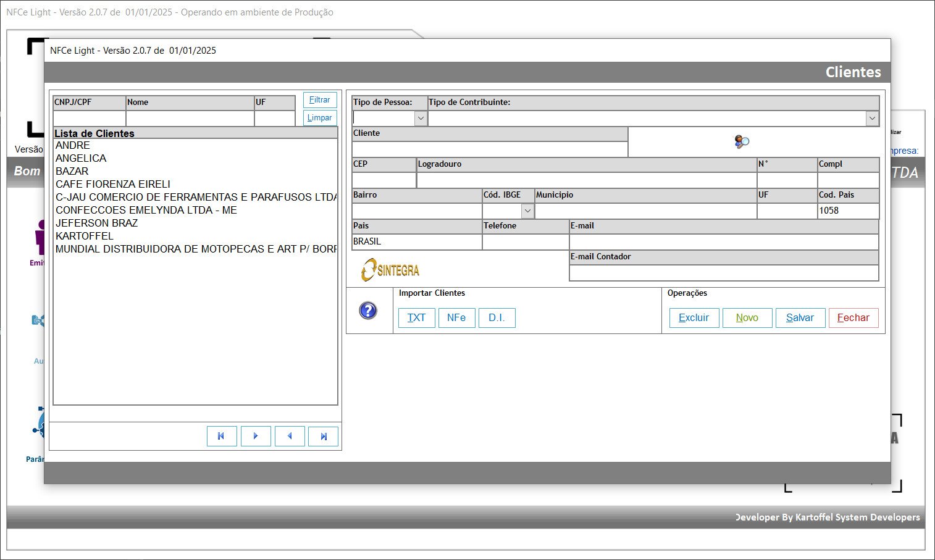Open the SINTEGRA lookup logo
This screenshot has width=935, height=560.
point(390,270)
